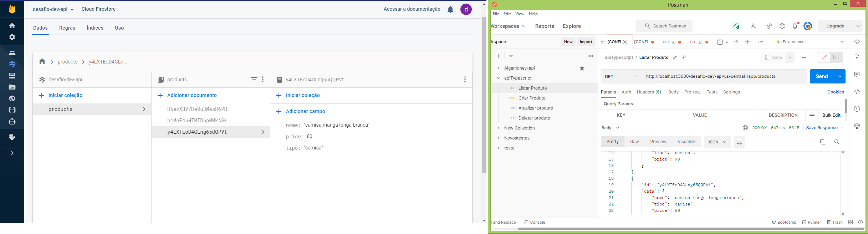868x234 pixels.
Task: Open Send button dropdown arrow
Action: tap(840, 76)
